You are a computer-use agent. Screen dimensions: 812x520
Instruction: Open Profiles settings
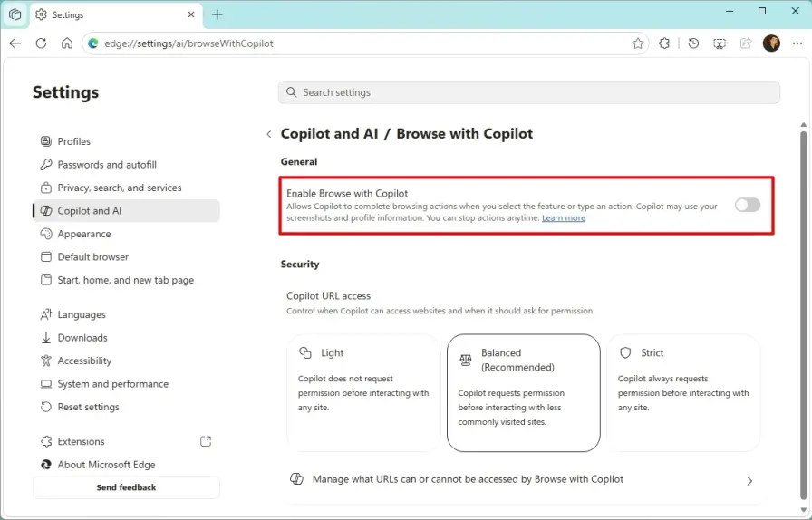coord(126,141)
